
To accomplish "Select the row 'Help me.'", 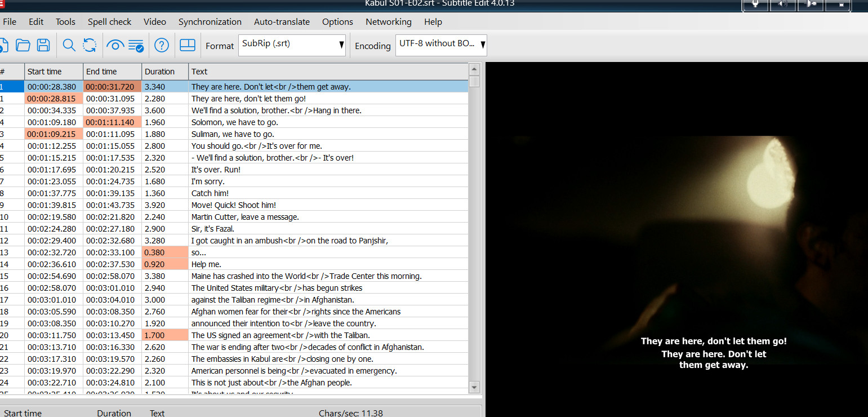I will pos(234,264).
